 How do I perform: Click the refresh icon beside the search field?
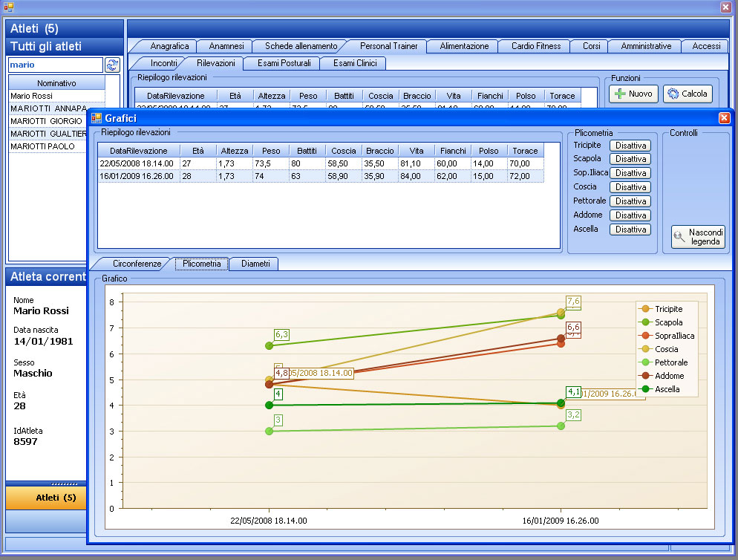point(112,65)
